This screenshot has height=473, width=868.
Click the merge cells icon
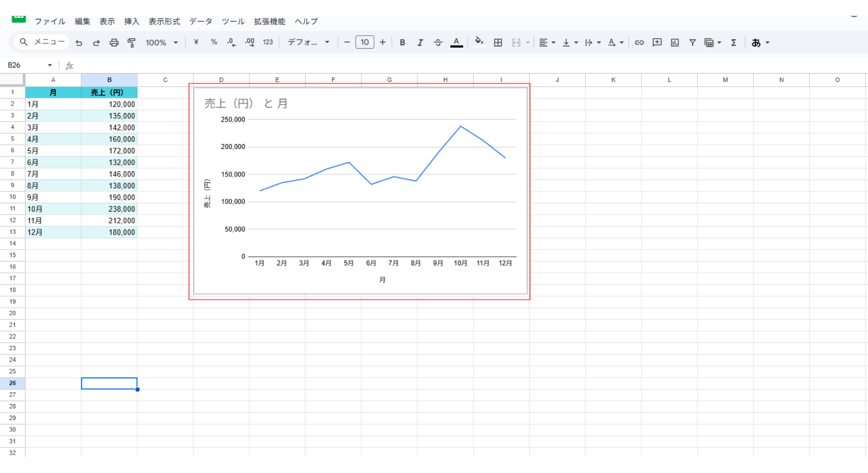pos(516,42)
